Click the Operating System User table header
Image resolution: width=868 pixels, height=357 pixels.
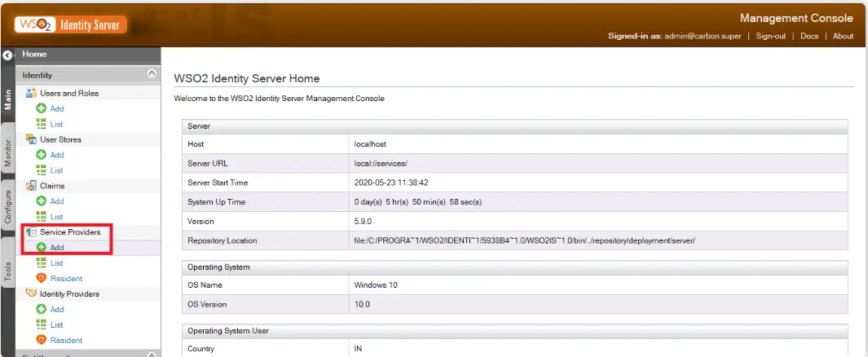(x=515, y=331)
